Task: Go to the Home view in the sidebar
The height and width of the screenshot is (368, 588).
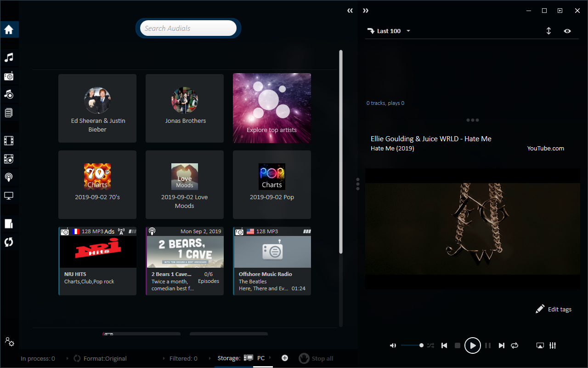Action: coord(9,30)
